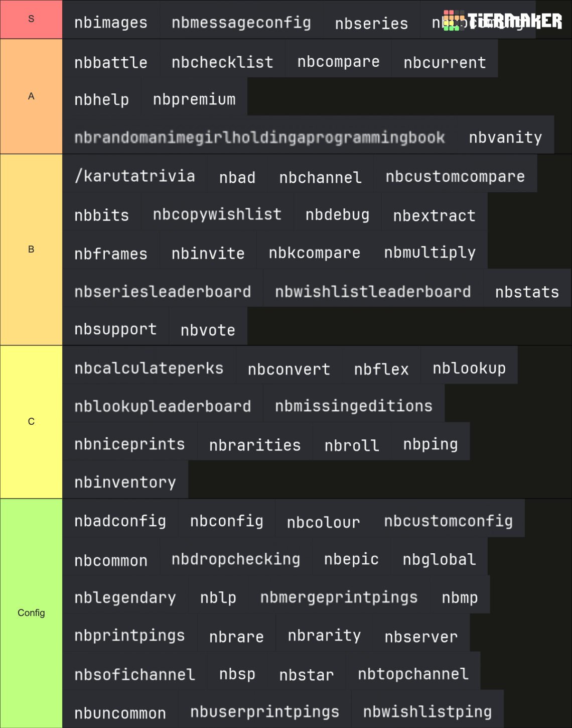
Task: Click the TierMaker logo watermark
Action: pyautogui.click(x=502, y=21)
